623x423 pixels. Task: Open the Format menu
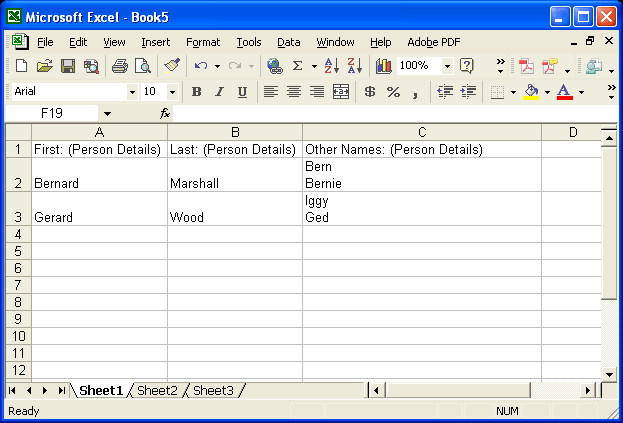click(x=203, y=42)
